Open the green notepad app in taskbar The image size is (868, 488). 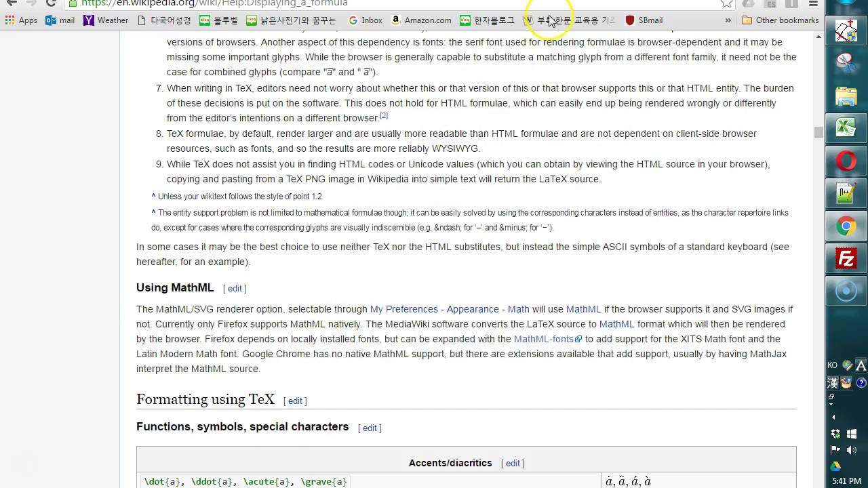pyautogui.click(x=846, y=194)
